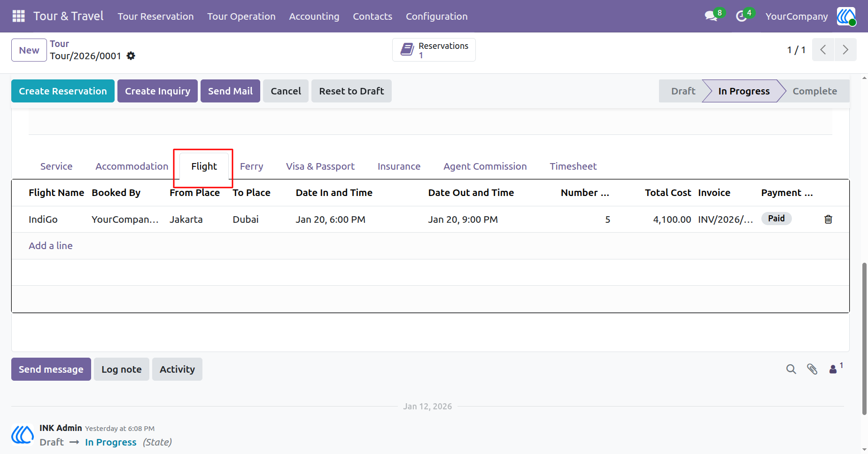
Task: Click the Paid payment status badge
Action: [x=776, y=219]
